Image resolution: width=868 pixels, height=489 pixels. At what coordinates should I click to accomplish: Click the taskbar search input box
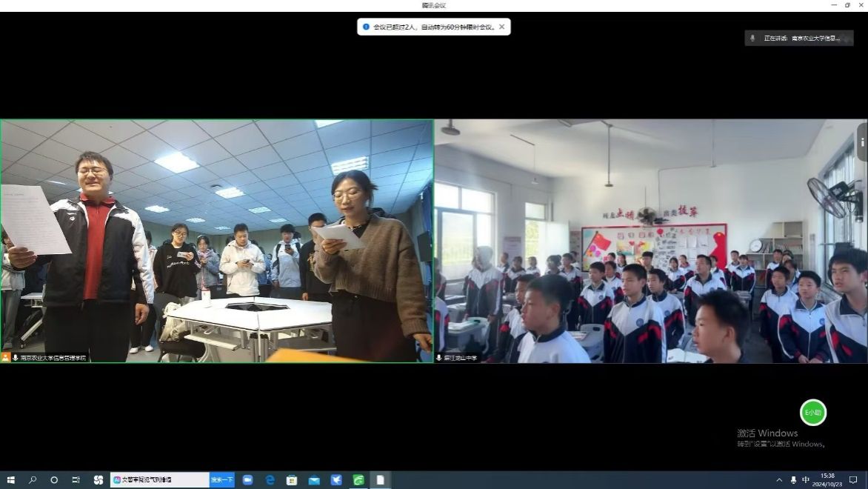159,480
